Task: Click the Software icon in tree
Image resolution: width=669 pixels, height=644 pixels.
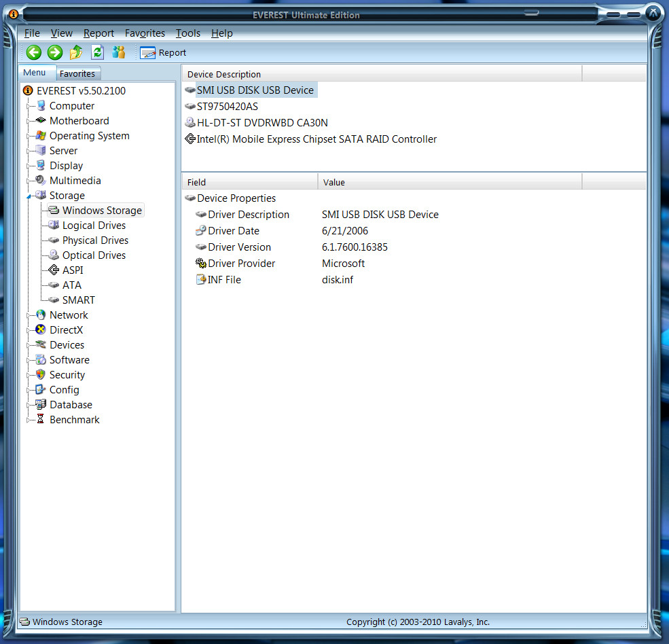Action: click(41, 359)
